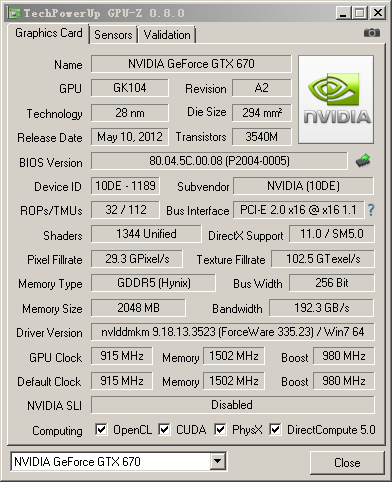Click the Texture Fillrate field 102.5 GTexel/s
This screenshot has width=392, height=482.
(323, 259)
